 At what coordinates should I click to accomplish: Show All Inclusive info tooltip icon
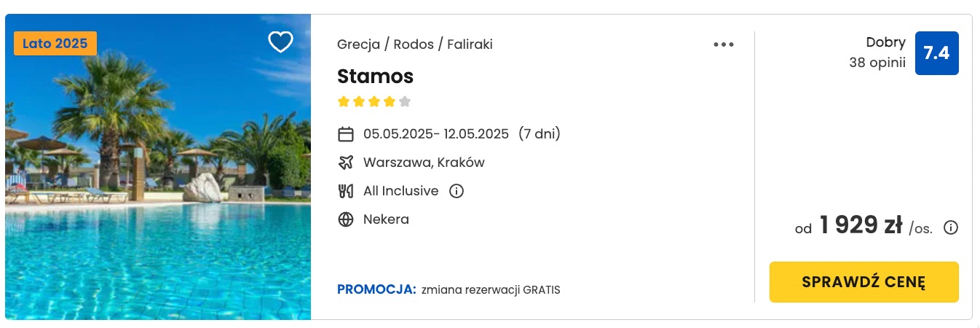pyautogui.click(x=457, y=191)
